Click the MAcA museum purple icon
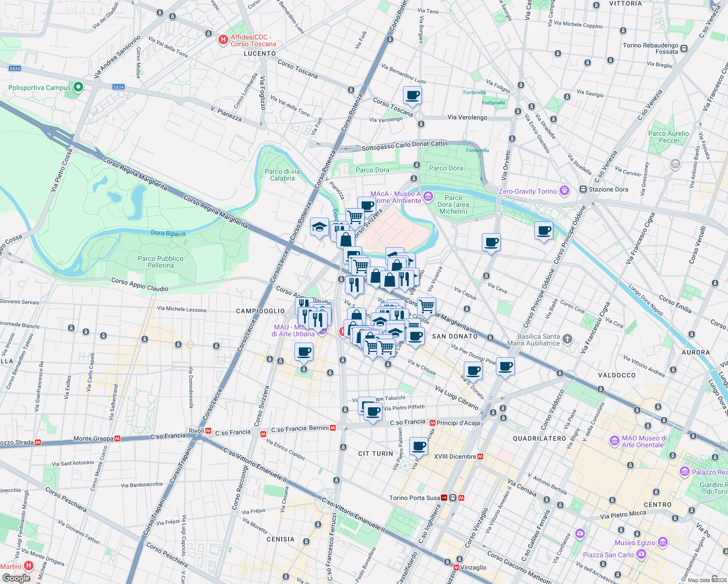Image resolution: width=728 pixels, height=584 pixels. coord(428,197)
